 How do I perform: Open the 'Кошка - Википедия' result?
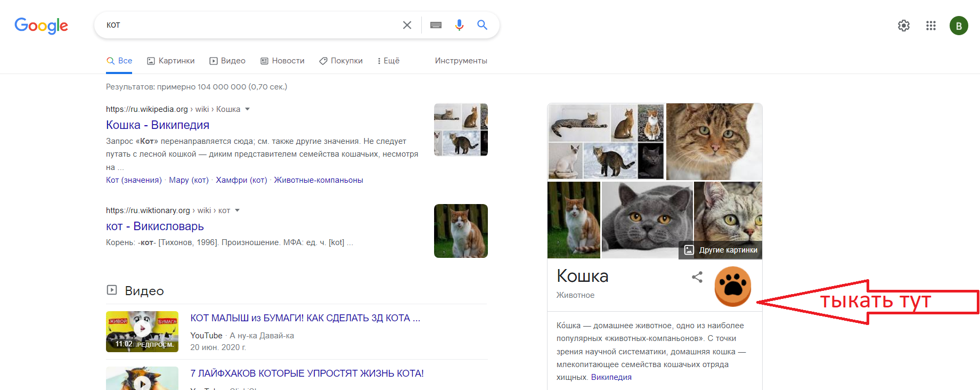[158, 125]
